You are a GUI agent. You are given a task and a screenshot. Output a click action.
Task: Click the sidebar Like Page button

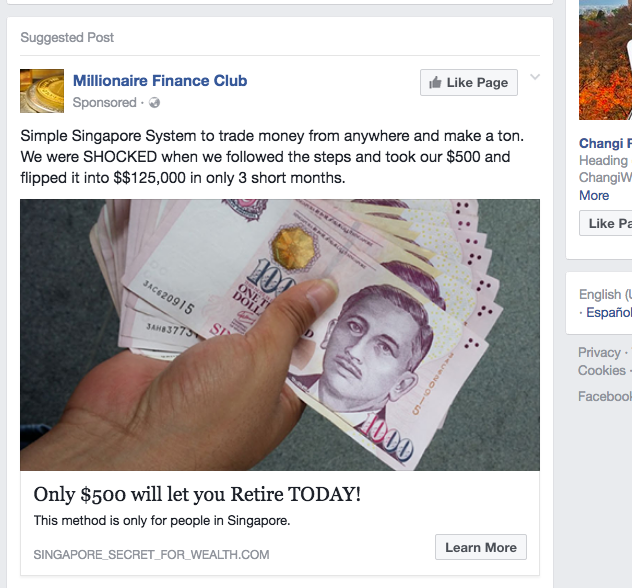click(606, 223)
